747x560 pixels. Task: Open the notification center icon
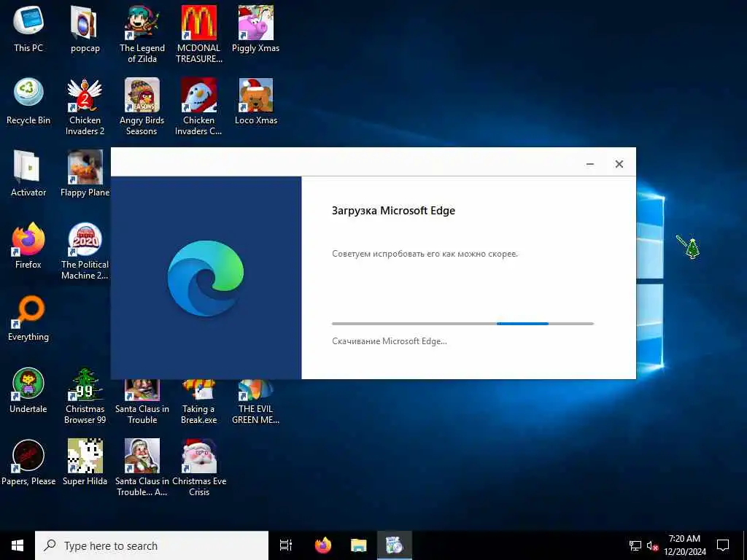[x=723, y=545]
